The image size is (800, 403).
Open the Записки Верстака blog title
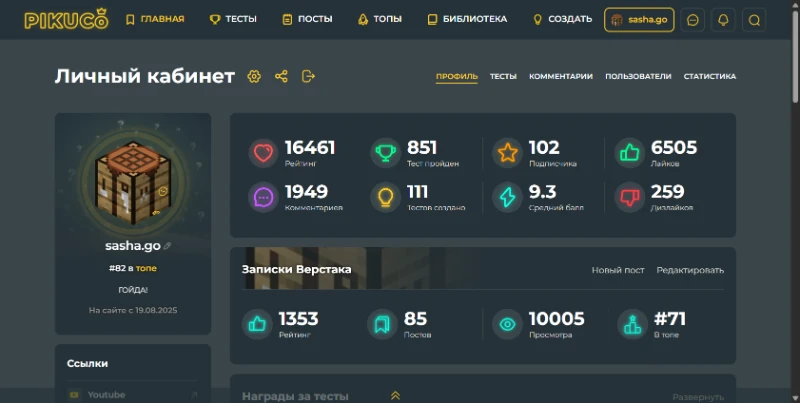[296, 269]
